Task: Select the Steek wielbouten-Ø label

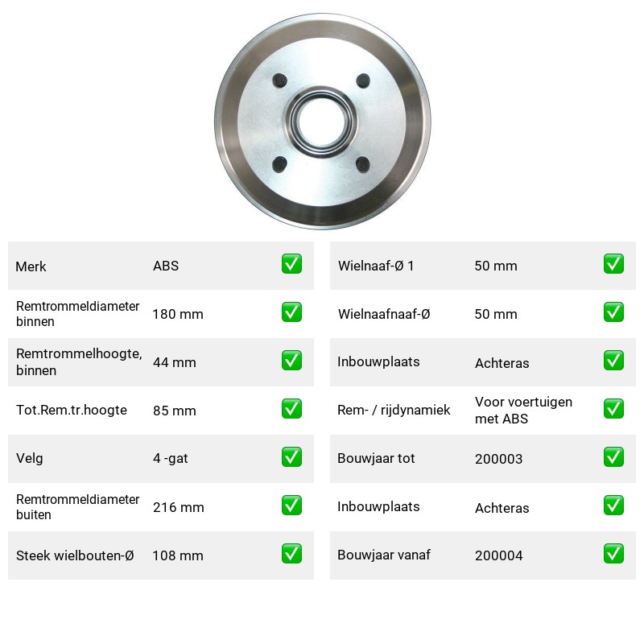Action: 75,555
